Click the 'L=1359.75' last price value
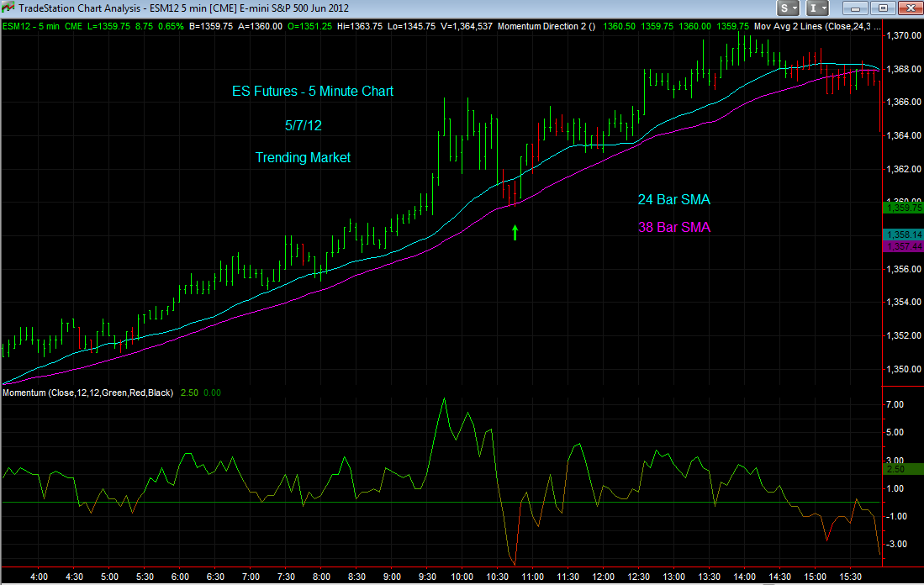Screen dimensions: 924x585 coord(108,26)
